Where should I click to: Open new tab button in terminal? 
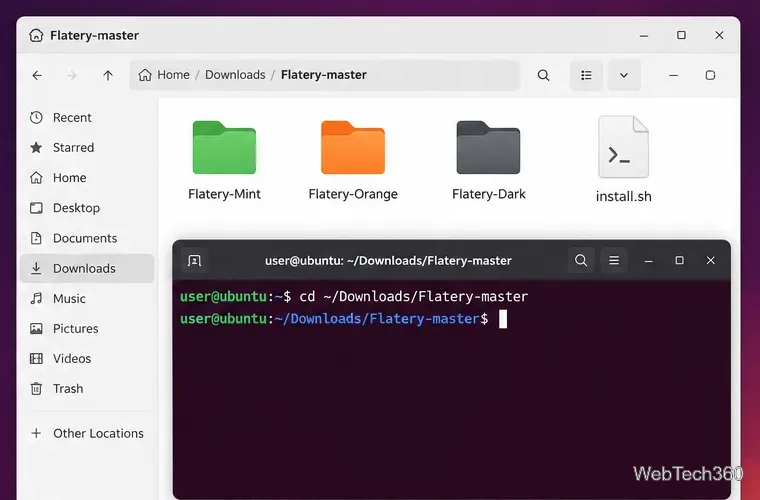(x=194, y=261)
